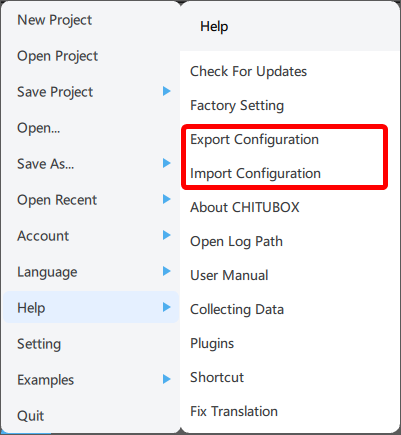Select Check For Updates

[248, 71]
